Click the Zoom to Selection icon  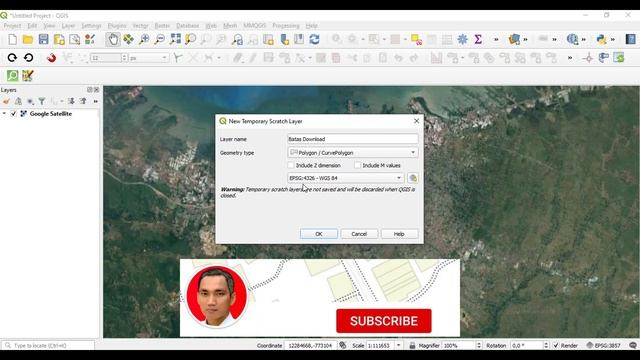191,40
